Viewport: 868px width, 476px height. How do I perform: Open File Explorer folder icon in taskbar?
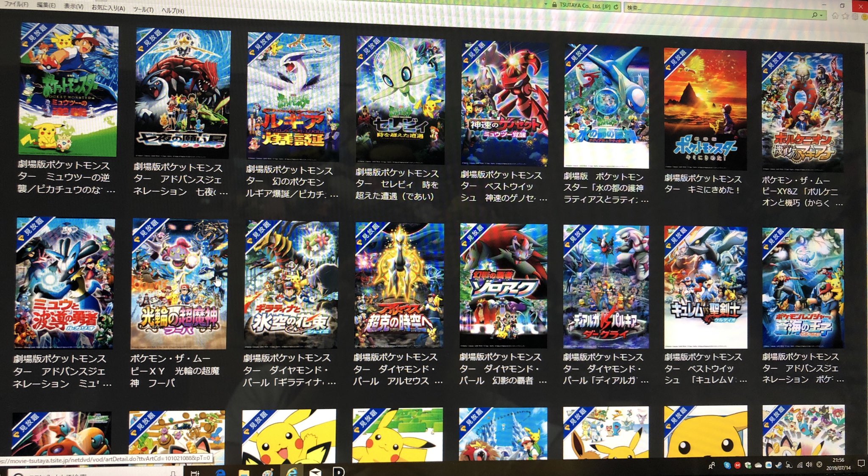(x=244, y=473)
